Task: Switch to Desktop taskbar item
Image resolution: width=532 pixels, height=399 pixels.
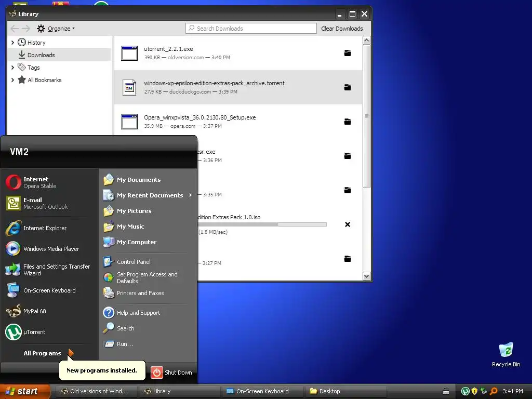Action: click(345, 391)
